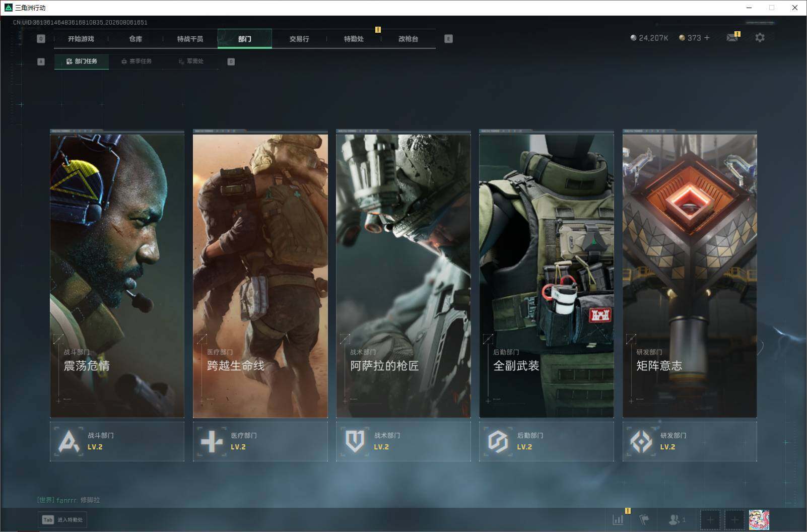
Task: Open the 交易行 tab
Action: click(x=299, y=39)
